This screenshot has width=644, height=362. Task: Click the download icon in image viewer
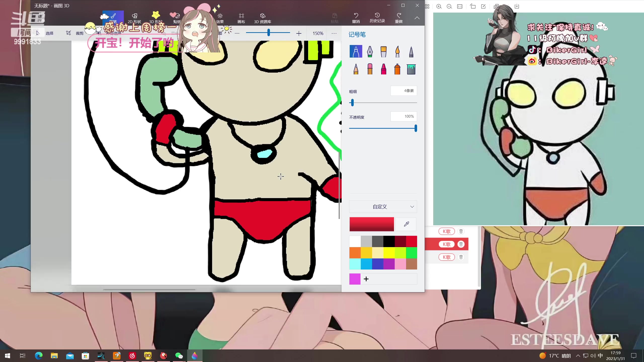pos(517,6)
